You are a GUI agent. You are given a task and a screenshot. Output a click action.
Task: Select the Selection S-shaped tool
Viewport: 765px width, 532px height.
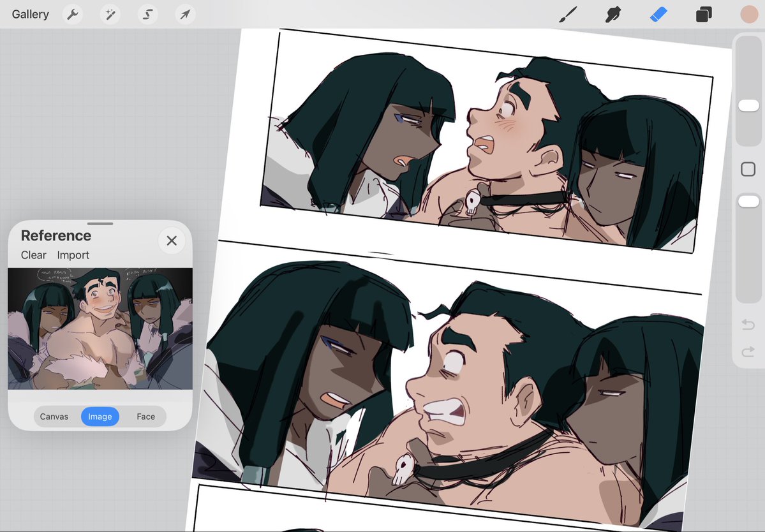(147, 14)
